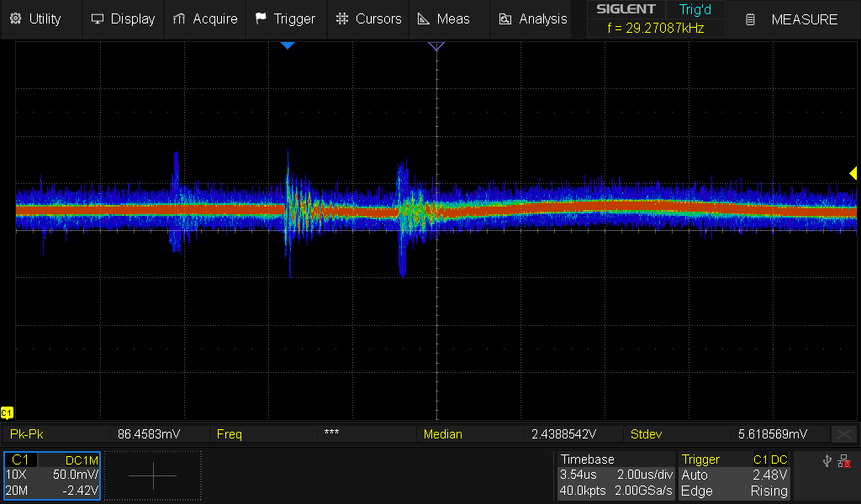Open the Analysis menu
Screen dimensions: 861x504
coord(533,18)
